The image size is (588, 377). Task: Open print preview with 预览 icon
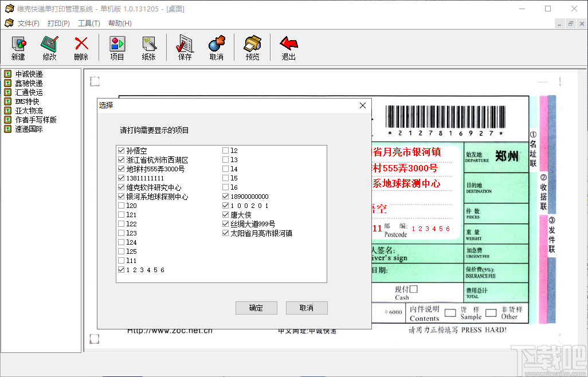pyautogui.click(x=252, y=47)
